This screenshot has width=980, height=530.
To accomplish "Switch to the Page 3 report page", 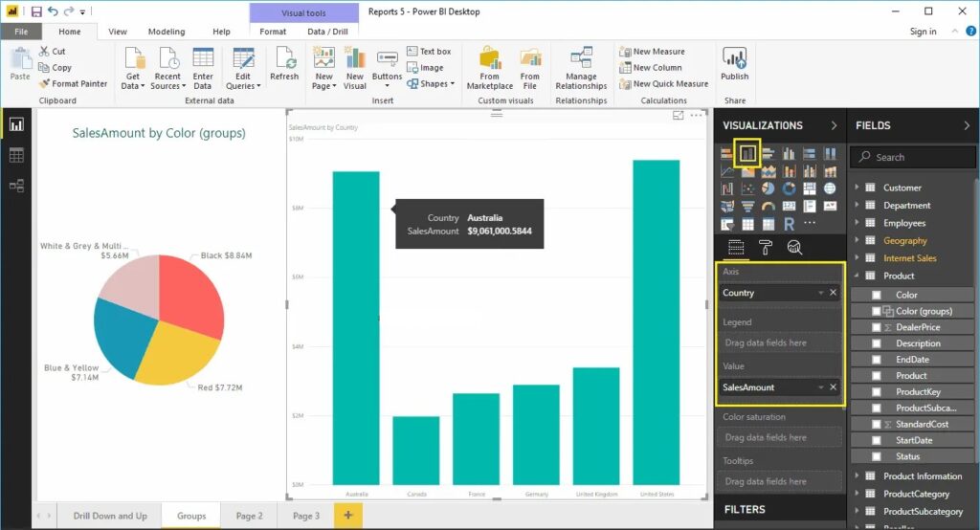I will (x=306, y=516).
